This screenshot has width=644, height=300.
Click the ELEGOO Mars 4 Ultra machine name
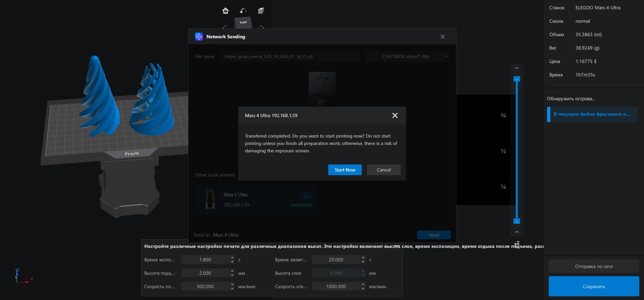point(598,8)
